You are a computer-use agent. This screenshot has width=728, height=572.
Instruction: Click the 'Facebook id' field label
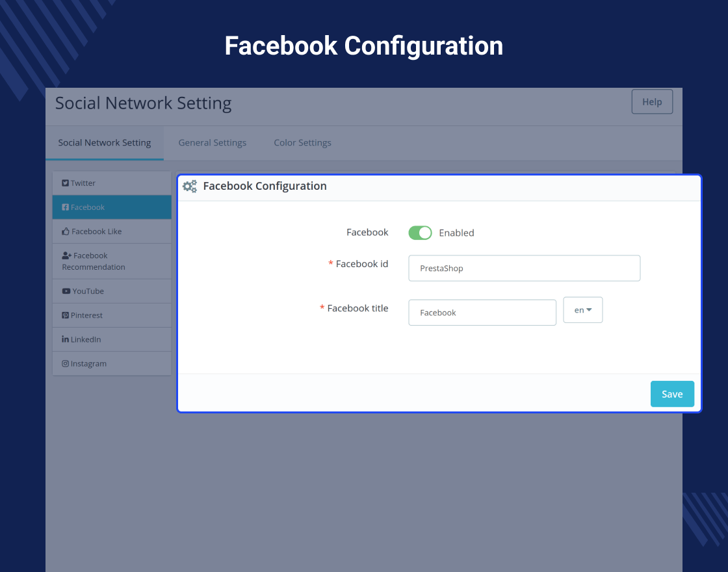[361, 264]
